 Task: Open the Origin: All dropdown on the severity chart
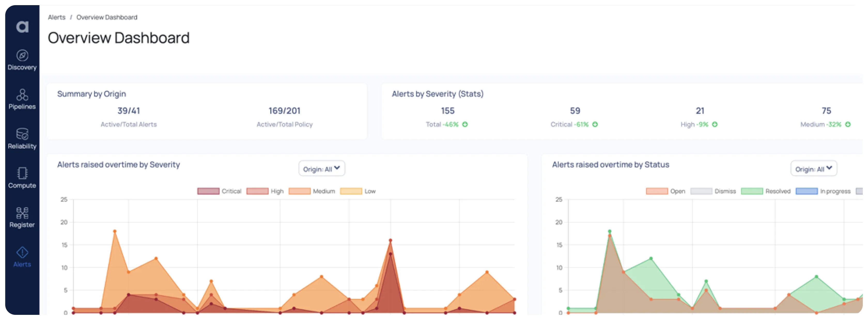pos(321,168)
